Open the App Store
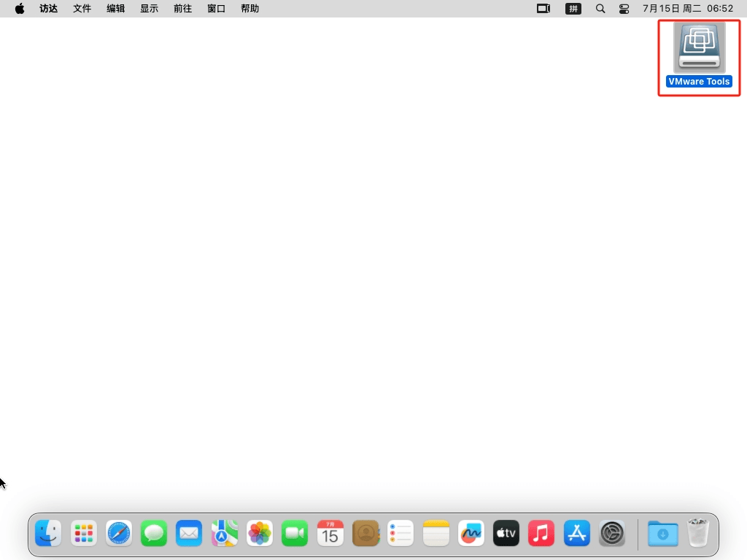This screenshot has height=560, width=747. coord(577,534)
